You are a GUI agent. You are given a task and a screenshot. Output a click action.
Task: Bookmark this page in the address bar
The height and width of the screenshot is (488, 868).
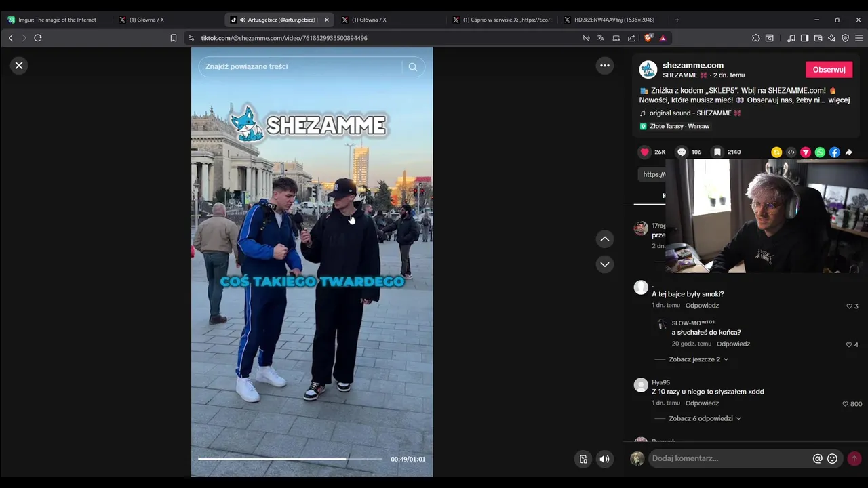[x=174, y=38]
